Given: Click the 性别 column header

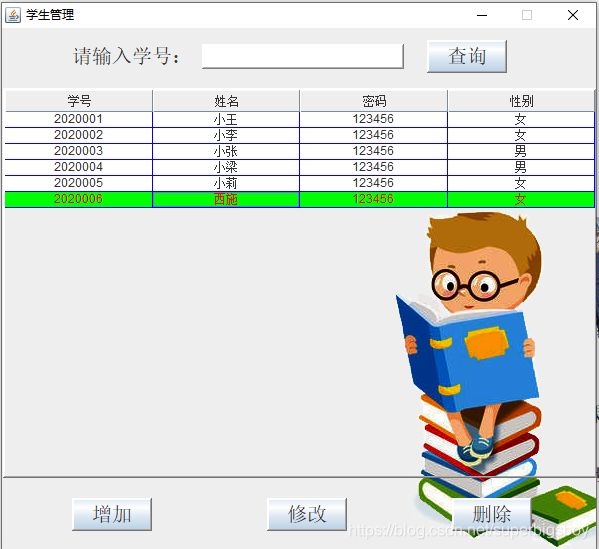Looking at the screenshot, I should (521, 101).
